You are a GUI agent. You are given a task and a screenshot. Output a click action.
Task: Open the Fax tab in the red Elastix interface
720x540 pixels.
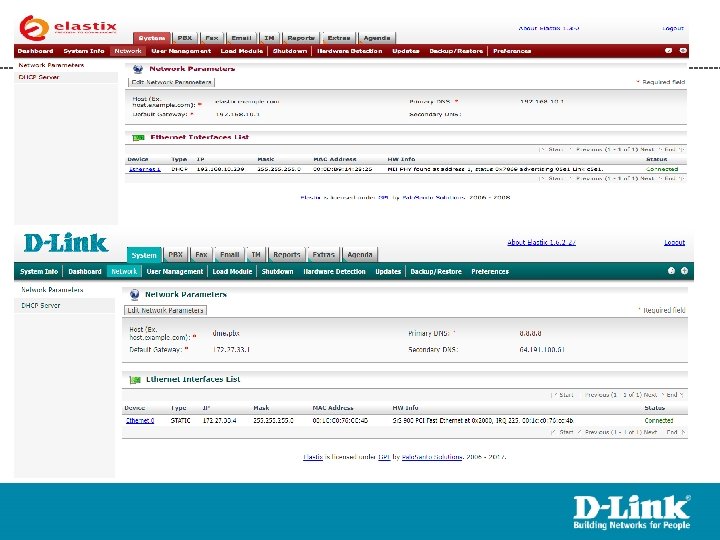pyautogui.click(x=212, y=38)
